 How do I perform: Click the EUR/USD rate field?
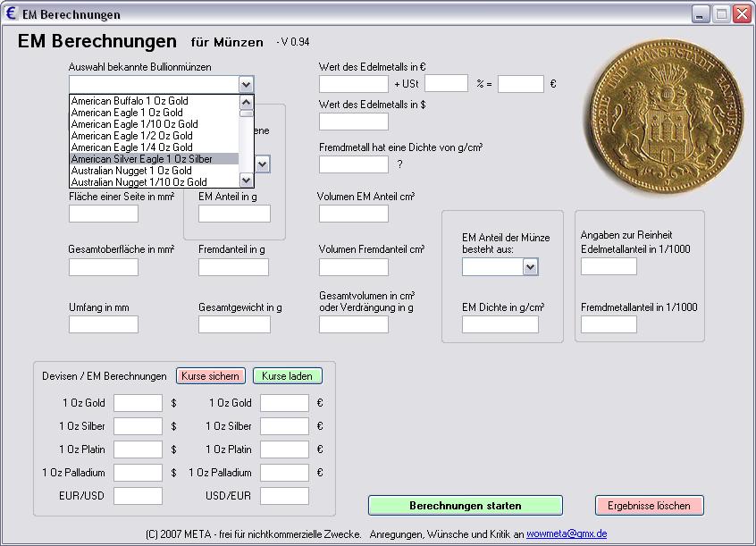pos(138,496)
